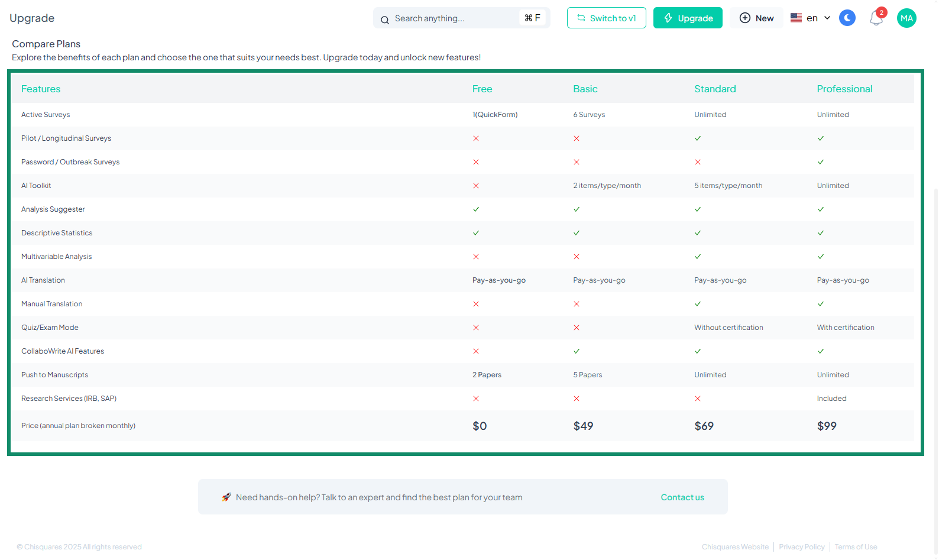Toggle dark mode moon icon
The image size is (939, 560).
coord(847,18)
